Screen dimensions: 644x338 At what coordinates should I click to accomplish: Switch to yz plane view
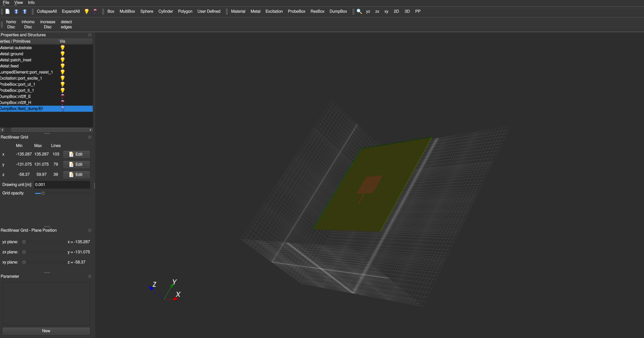(x=368, y=11)
